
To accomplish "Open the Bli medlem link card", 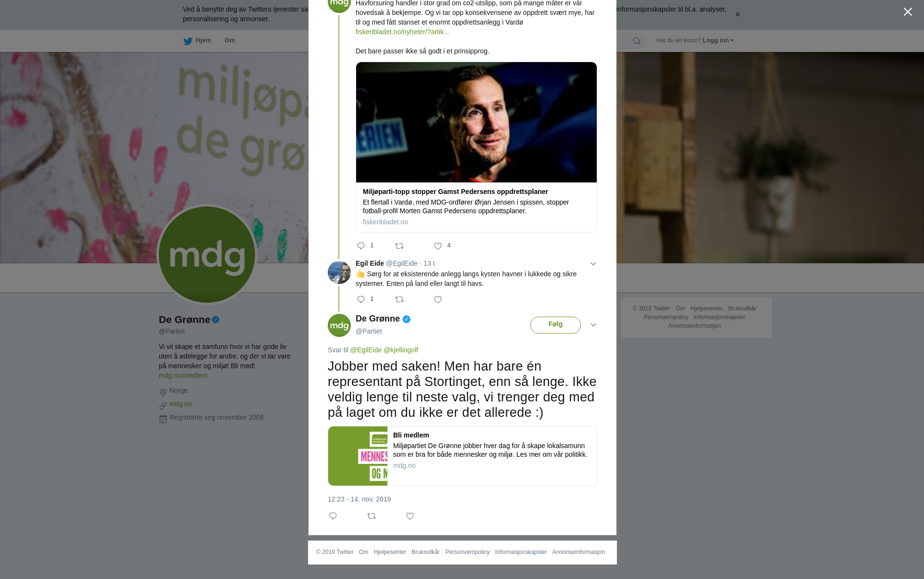I will click(462, 456).
